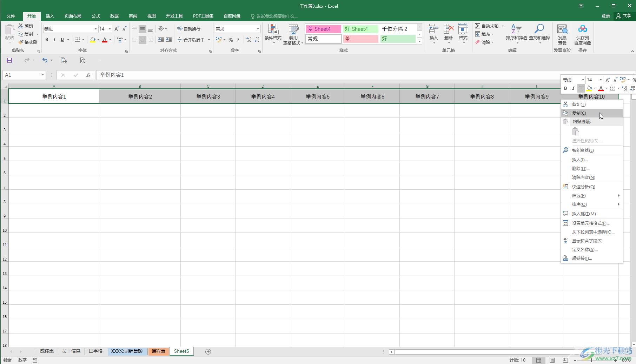Screen dimensions: 636x364
Task: Click the Insert Cells icon in the ribbon
Action: (x=433, y=29)
